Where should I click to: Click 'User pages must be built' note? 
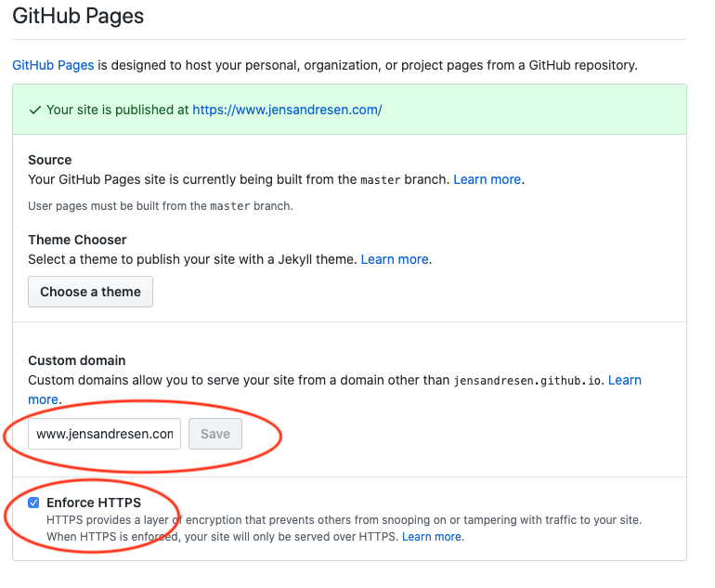click(161, 205)
